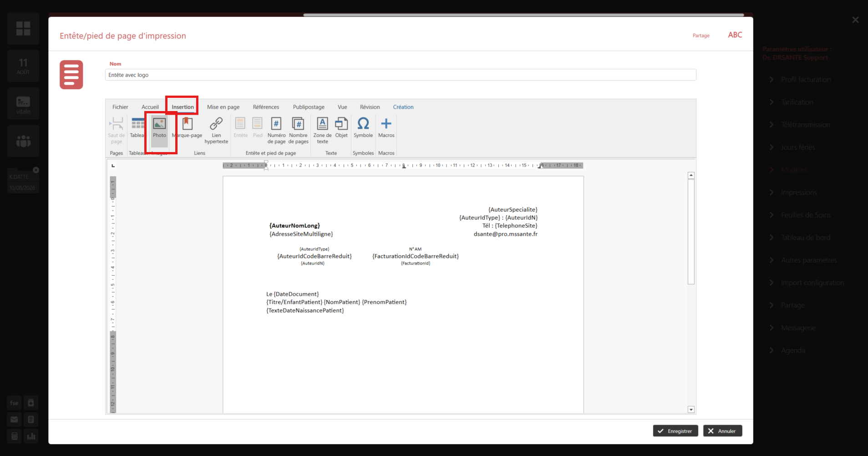Viewport: 868px width, 456px height.
Task: Open the Fichier tab
Action: click(120, 107)
